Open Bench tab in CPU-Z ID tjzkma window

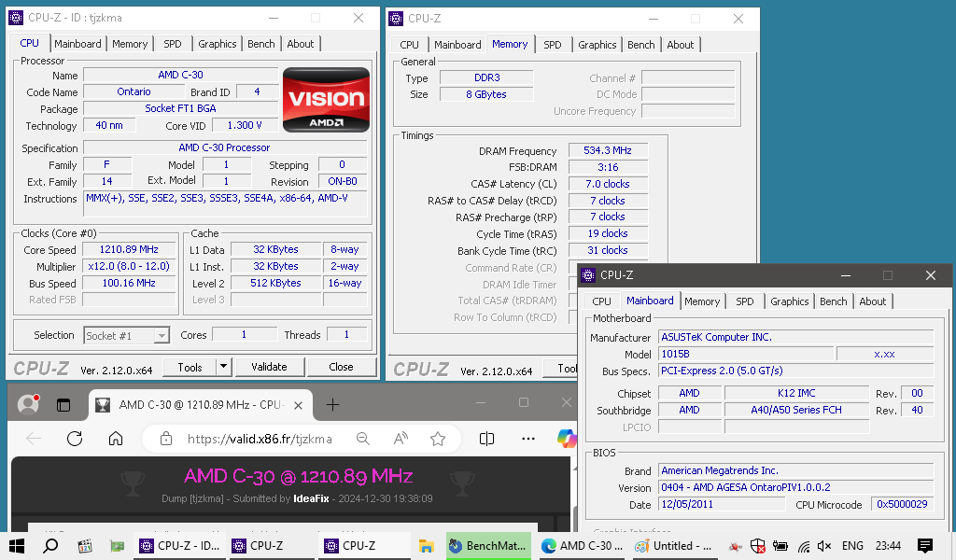click(261, 44)
